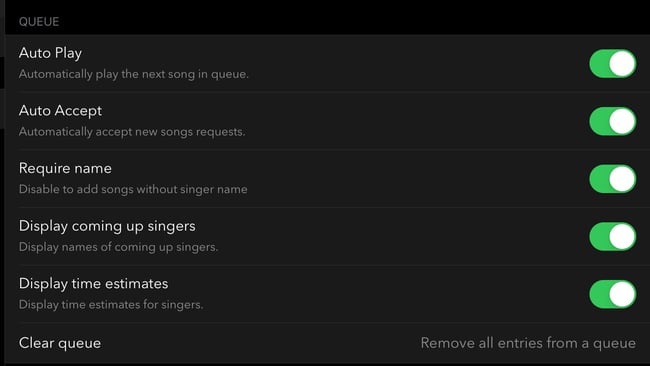Click the Auto Play setting title
This screenshot has height=366, width=650.
pyautogui.click(x=50, y=53)
